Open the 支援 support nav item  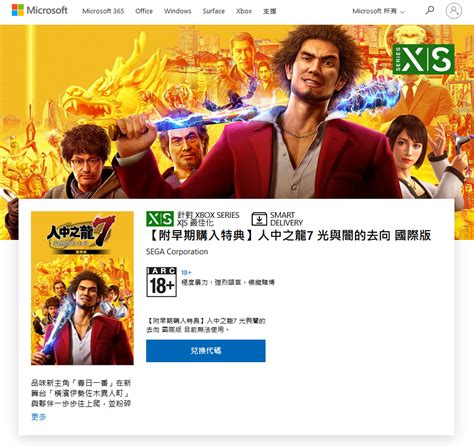[269, 11]
